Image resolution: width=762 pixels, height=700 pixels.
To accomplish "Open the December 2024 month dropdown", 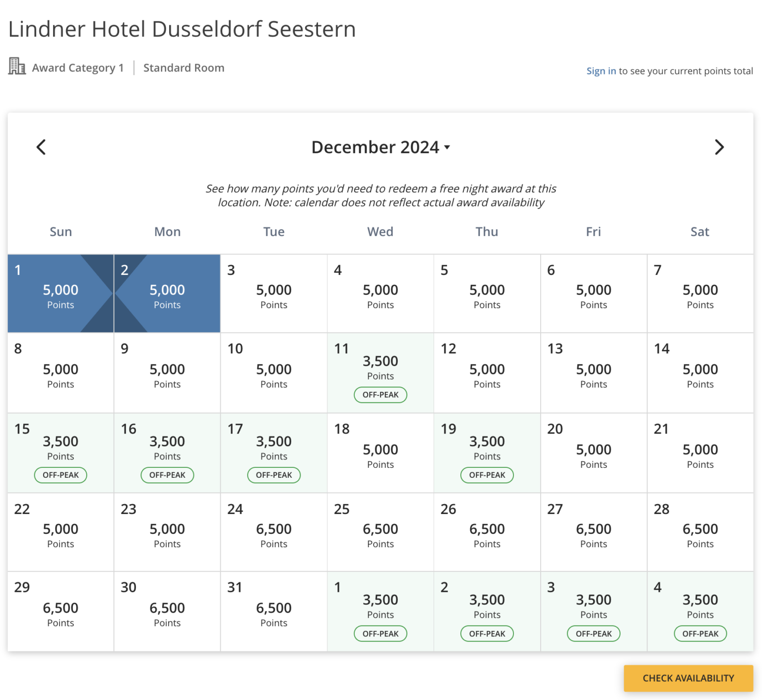I will coord(381,147).
